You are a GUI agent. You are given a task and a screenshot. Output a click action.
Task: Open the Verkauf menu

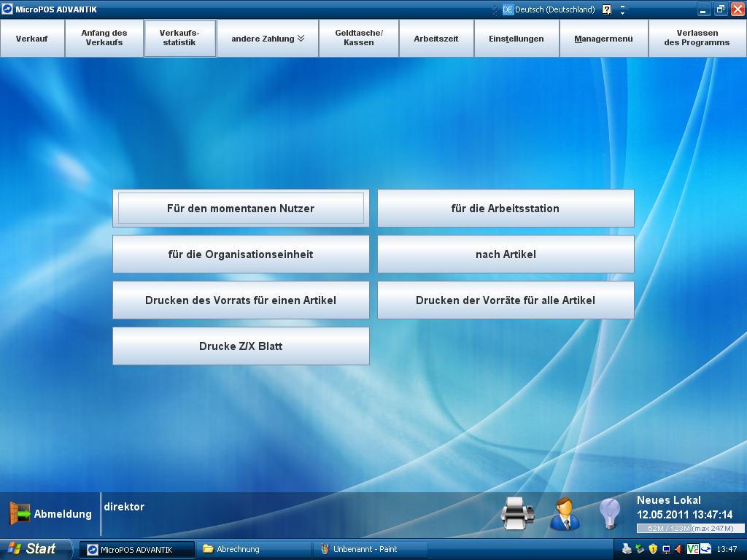pos(32,39)
